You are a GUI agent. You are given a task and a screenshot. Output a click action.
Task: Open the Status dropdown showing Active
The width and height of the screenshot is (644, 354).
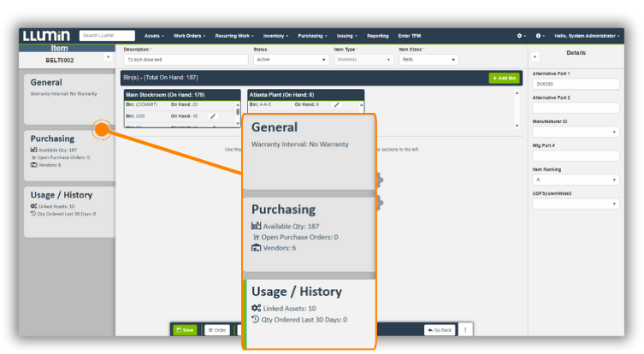289,60
